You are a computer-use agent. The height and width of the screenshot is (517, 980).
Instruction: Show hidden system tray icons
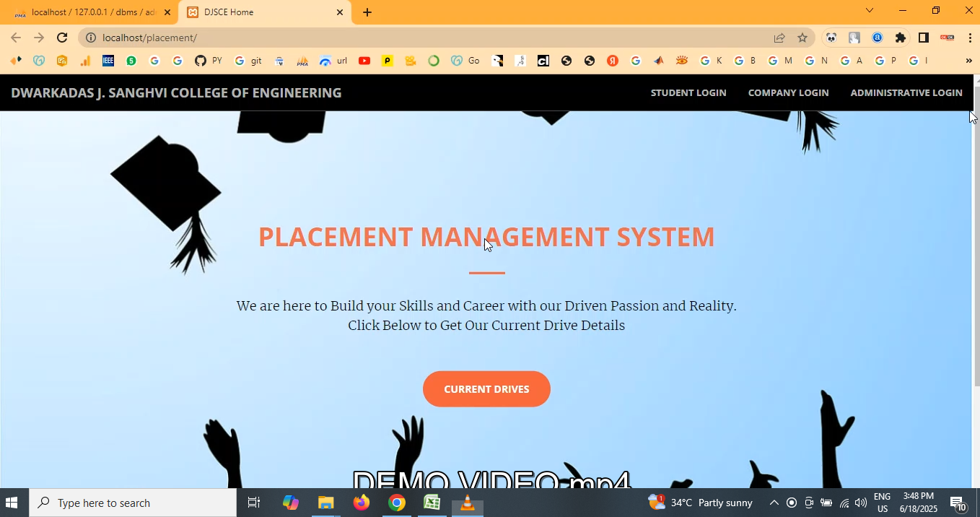(774, 503)
